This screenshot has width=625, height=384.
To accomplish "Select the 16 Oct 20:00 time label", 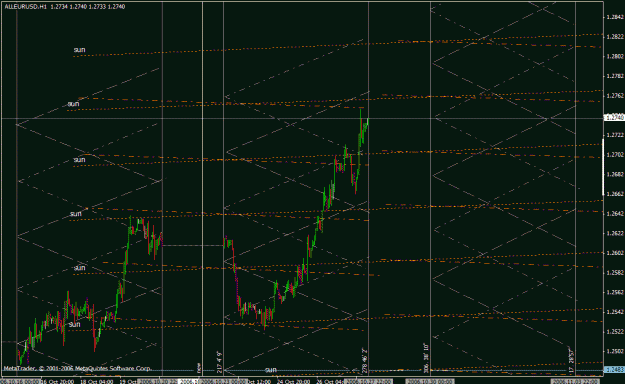I will click(x=57, y=381).
